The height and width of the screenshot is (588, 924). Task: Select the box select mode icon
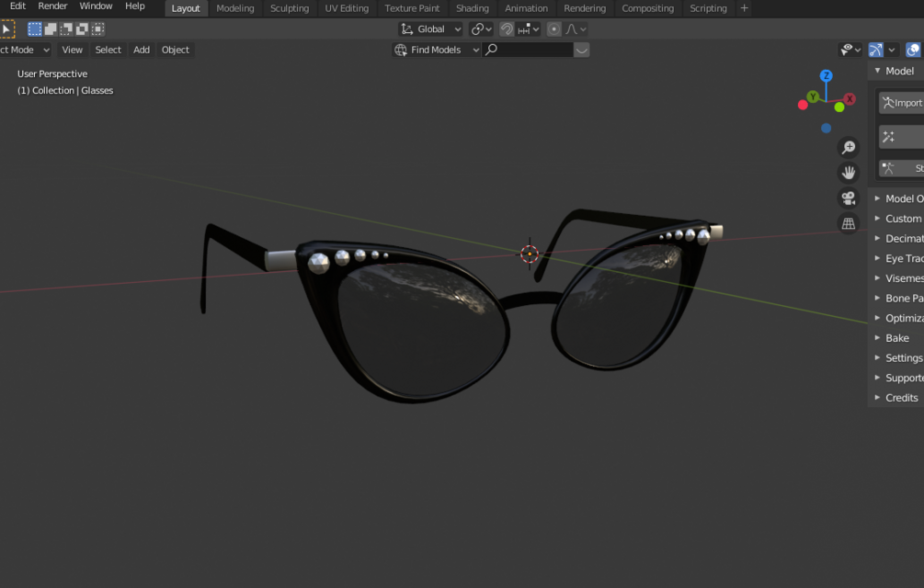(x=35, y=28)
